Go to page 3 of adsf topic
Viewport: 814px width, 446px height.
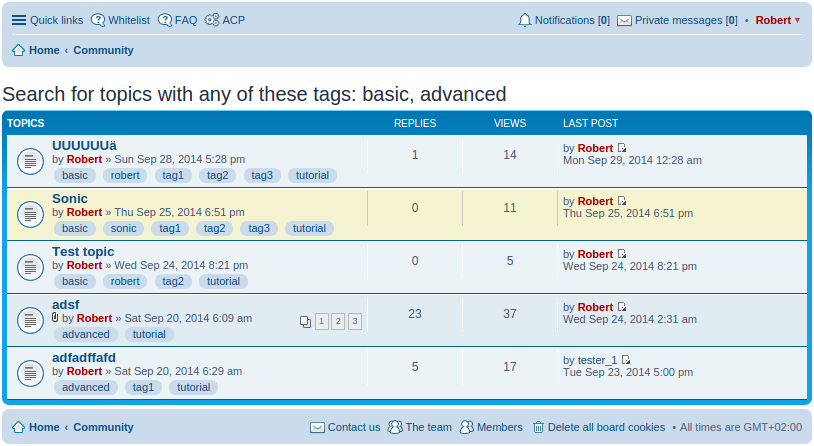tap(355, 321)
